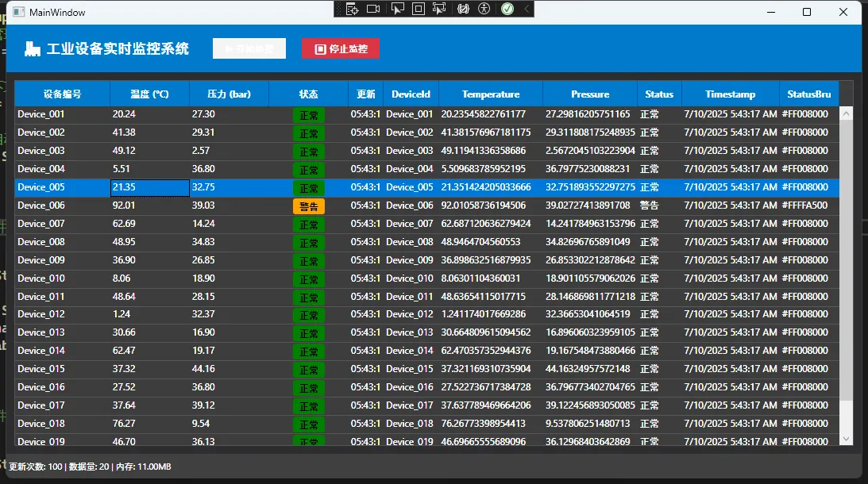868x484 pixels.
Task: Click the scrollbar up arrow in grid
Action: pyautogui.click(x=846, y=114)
